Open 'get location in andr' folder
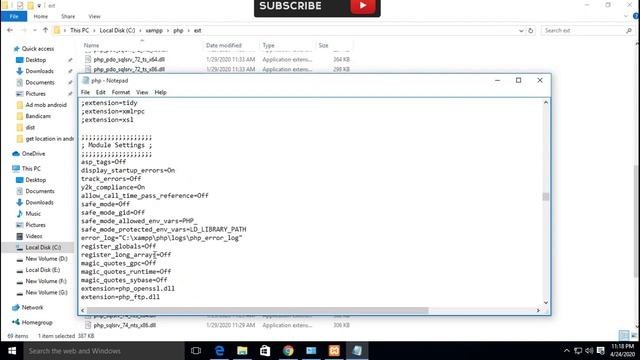The height and width of the screenshot is (360, 640). pos(49,139)
